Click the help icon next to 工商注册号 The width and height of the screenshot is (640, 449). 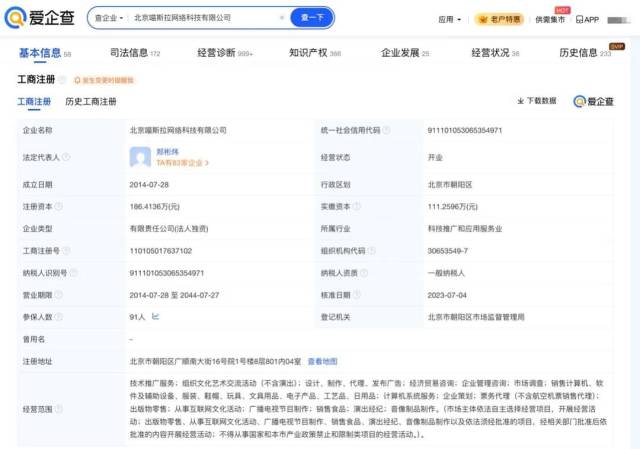pyautogui.click(x=66, y=251)
